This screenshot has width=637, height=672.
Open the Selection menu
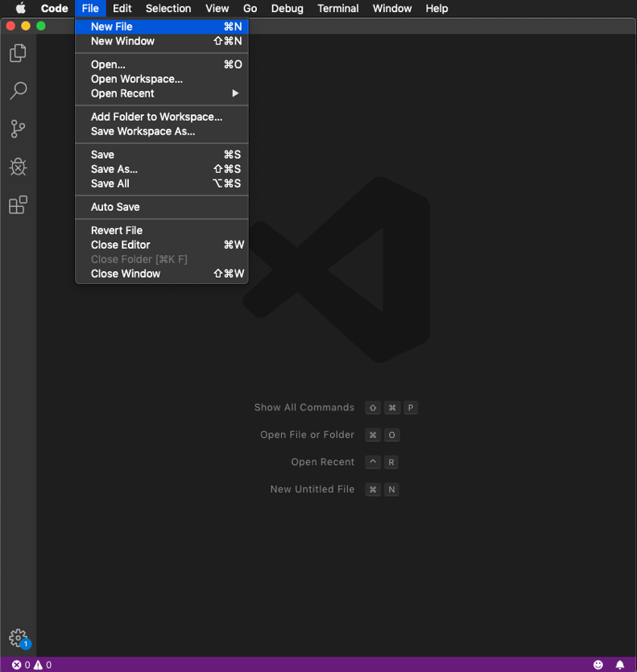click(168, 8)
